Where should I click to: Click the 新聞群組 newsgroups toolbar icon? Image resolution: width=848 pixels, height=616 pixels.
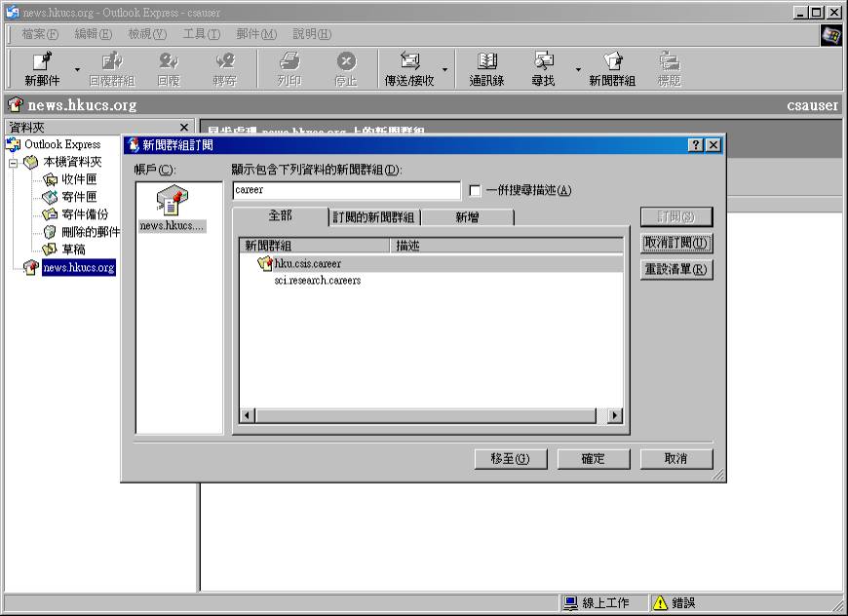(x=612, y=69)
